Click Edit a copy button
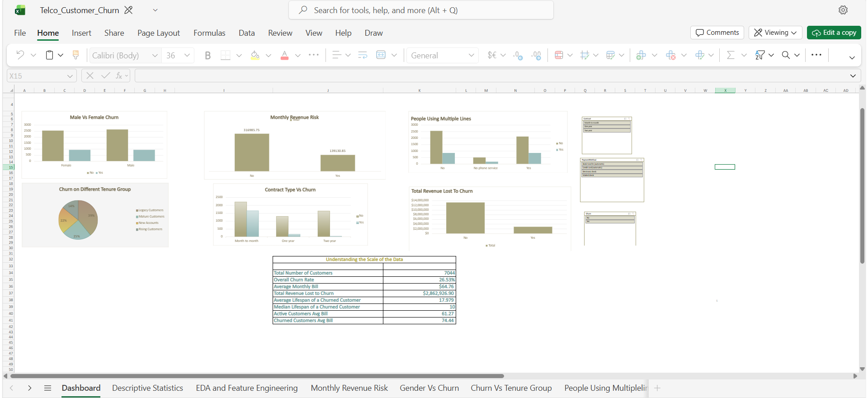 (x=834, y=33)
